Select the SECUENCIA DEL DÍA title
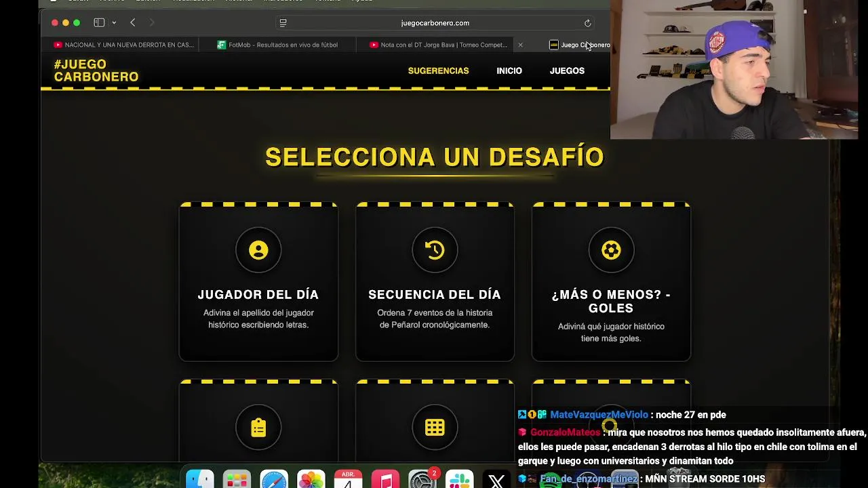Image resolution: width=868 pixels, height=488 pixels. (435, 295)
